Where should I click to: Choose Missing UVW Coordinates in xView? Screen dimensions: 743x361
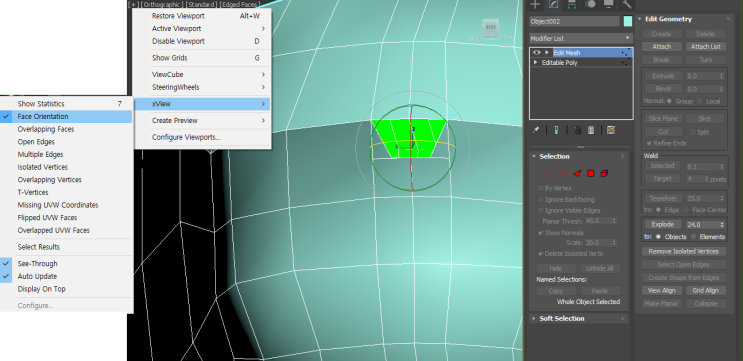tap(66, 205)
